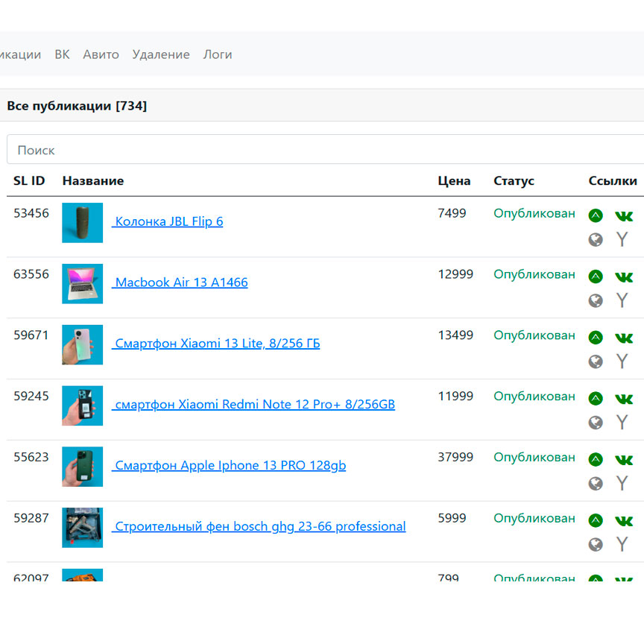Click the globe icon for Iphone 13 PRO

click(596, 484)
